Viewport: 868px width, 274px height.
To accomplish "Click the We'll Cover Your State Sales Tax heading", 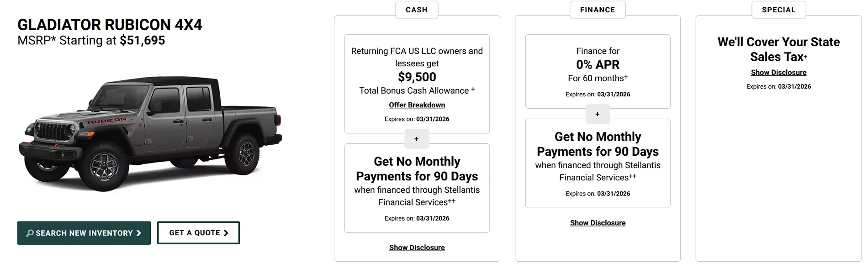I will tap(778, 49).
